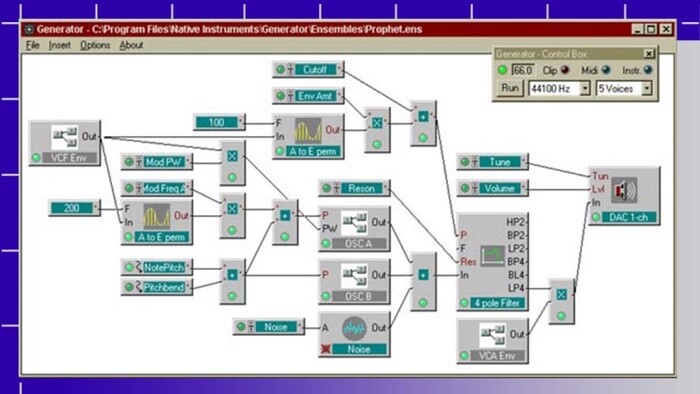The image size is (700, 394).
Task: Select the multiplier module fed by Mod Freq A
Action: pos(232,216)
